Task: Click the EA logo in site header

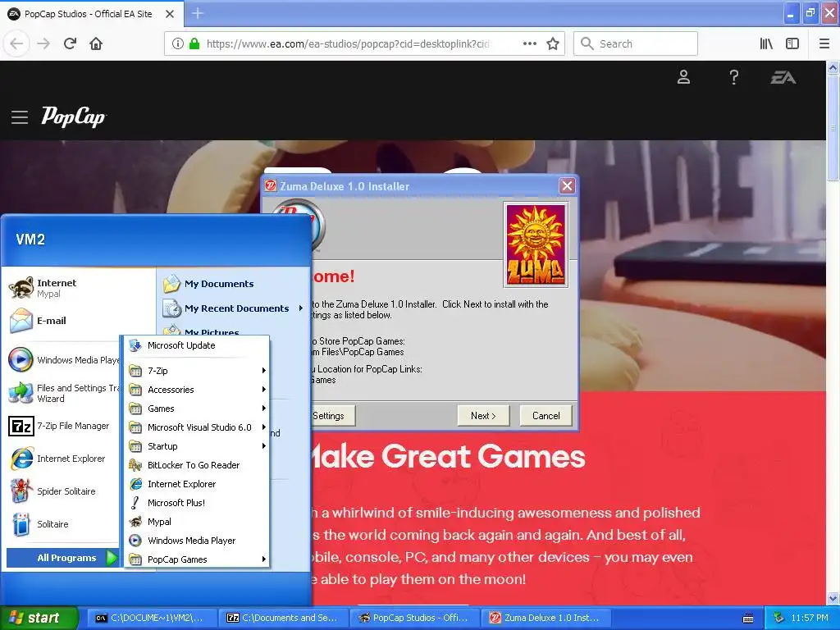Action: click(x=783, y=78)
